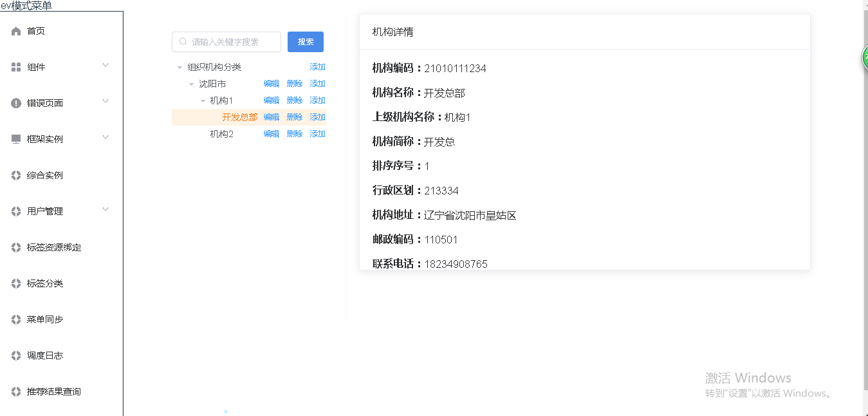Click the 调度日志 sidebar icon

pos(15,355)
